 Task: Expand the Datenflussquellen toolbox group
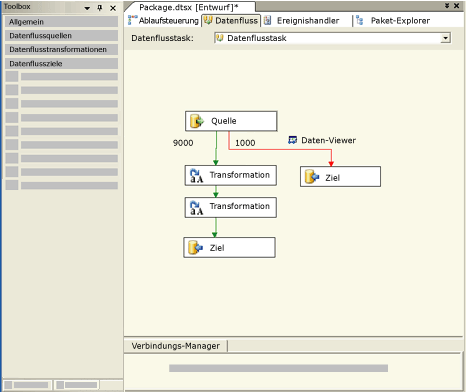[61, 36]
